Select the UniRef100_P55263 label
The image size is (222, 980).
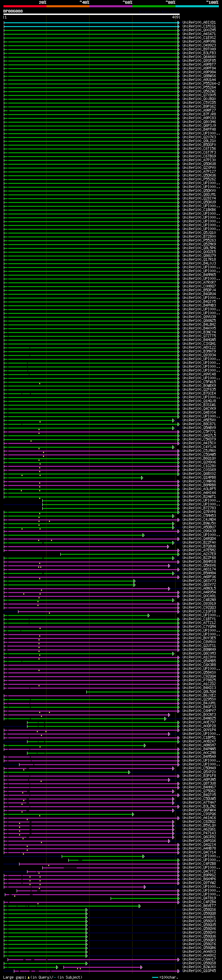(x=199, y=241)
